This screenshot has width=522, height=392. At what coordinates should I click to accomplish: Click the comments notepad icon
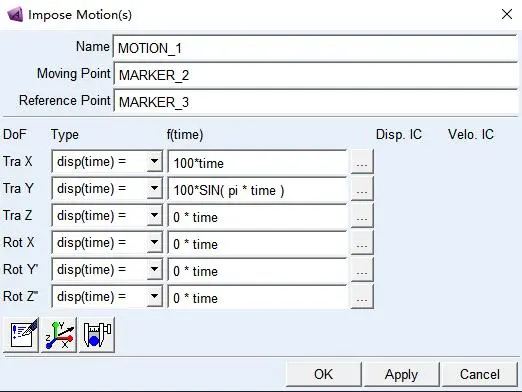(x=21, y=335)
